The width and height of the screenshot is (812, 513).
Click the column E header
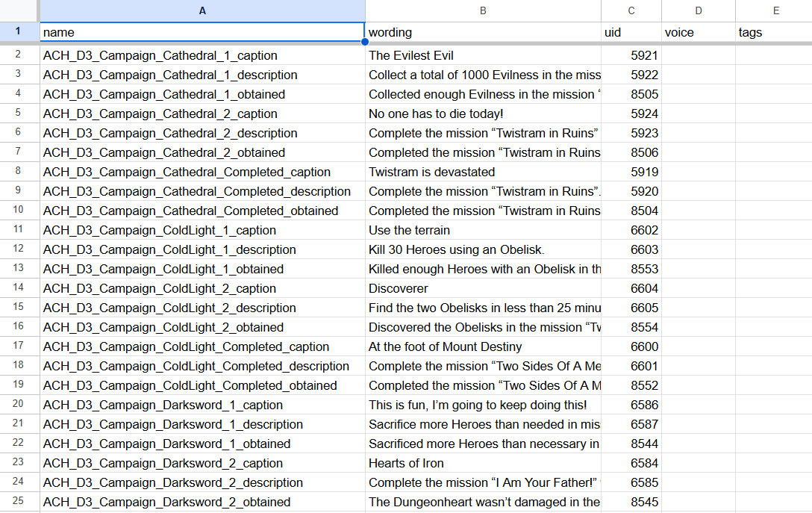775,10
